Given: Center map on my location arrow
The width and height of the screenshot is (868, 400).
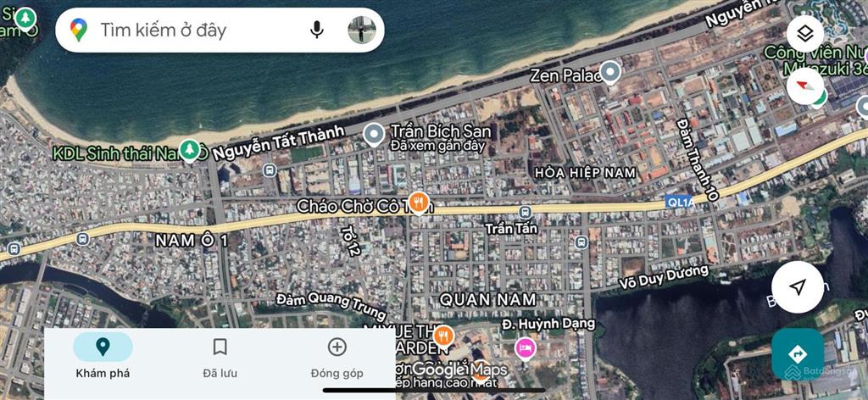Looking at the screenshot, I should pos(797,286).
